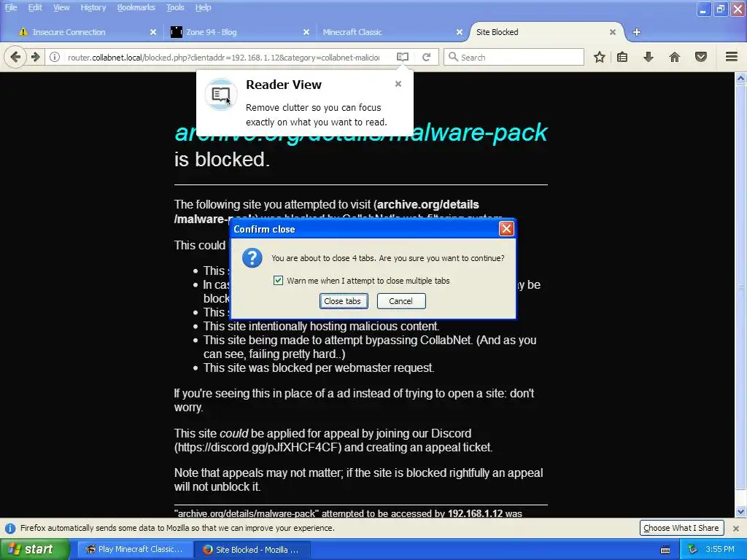Close the Reader View popup
This screenshot has height=560, width=747.
pyautogui.click(x=398, y=84)
